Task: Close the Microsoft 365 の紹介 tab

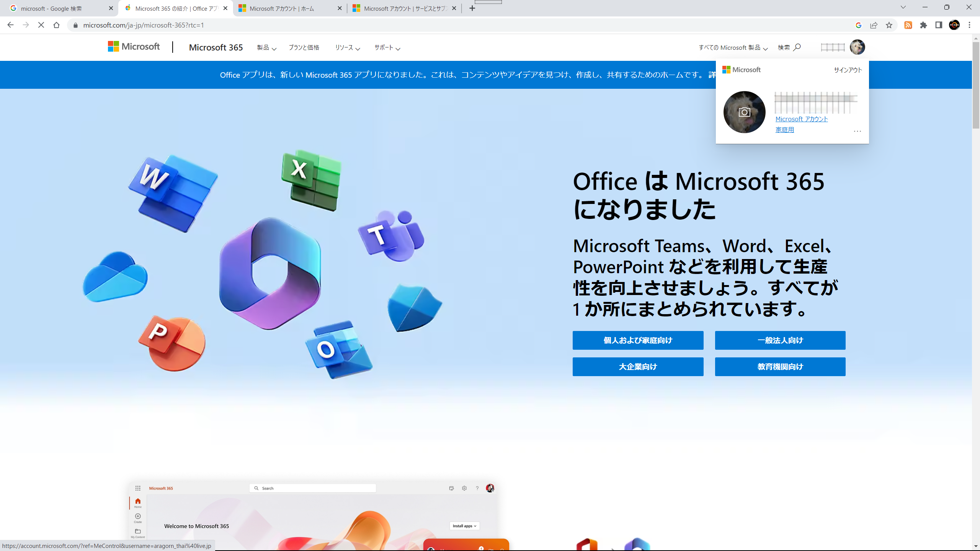Action: [225, 8]
